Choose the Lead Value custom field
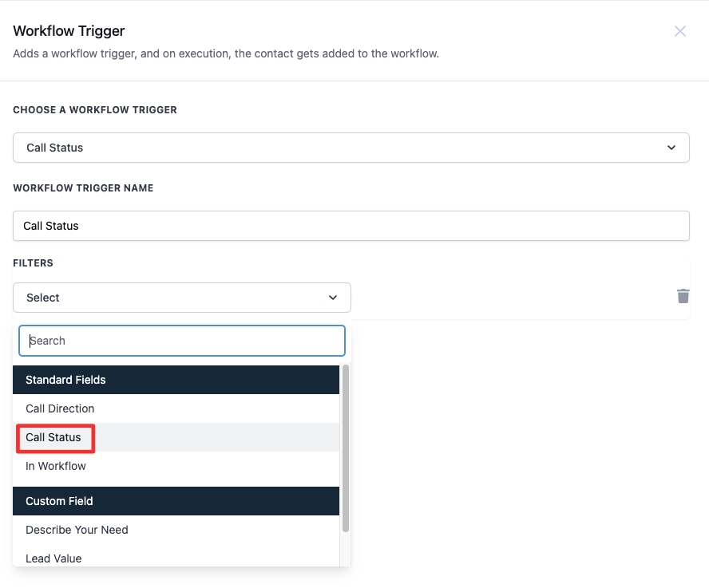Viewport: 709px width, 588px height. click(53, 558)
